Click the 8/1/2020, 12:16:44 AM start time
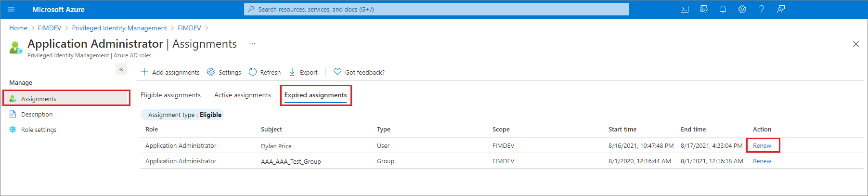The height and width of the screenshot is (196, 868). tap(640, 161)
